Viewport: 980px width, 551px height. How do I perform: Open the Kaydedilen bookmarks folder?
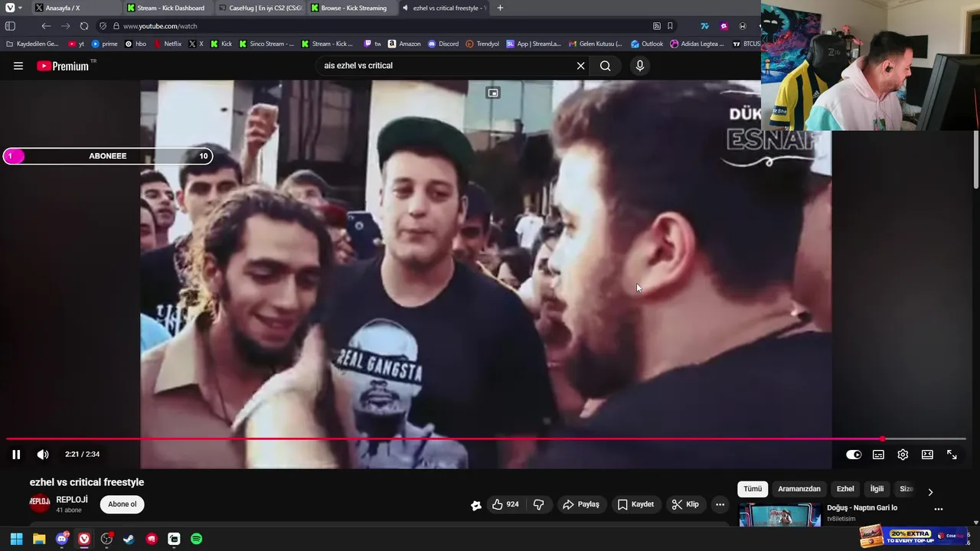32,44
